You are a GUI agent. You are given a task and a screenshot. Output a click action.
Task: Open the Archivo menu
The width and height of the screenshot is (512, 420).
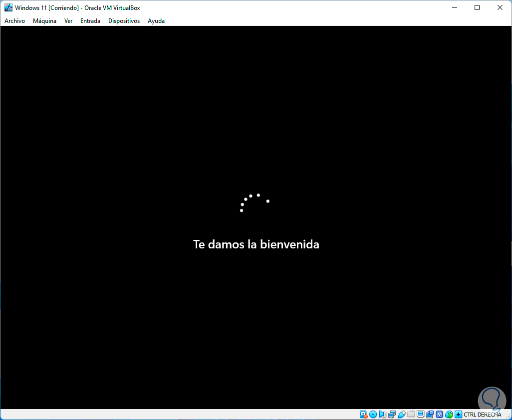pos(14,21)
